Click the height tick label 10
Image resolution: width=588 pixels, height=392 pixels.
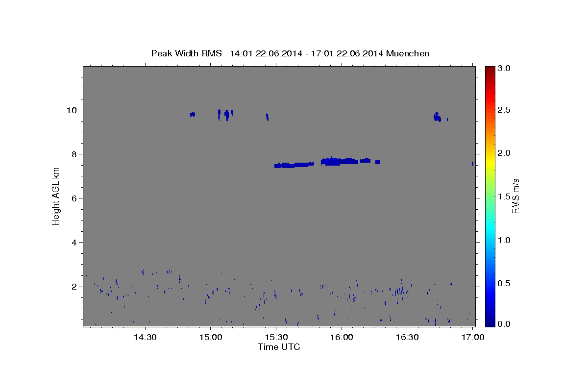coord(73,110)
